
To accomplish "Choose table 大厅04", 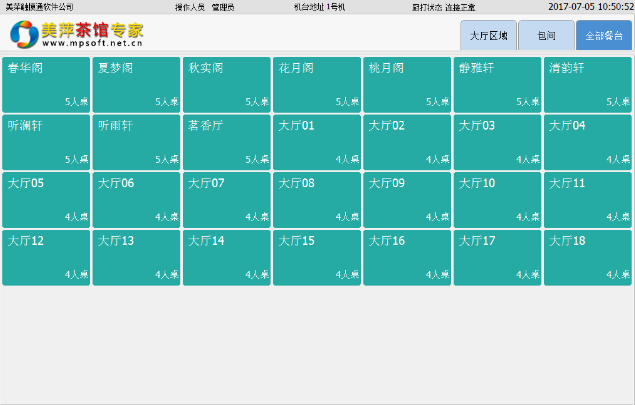I will [588, 142].
